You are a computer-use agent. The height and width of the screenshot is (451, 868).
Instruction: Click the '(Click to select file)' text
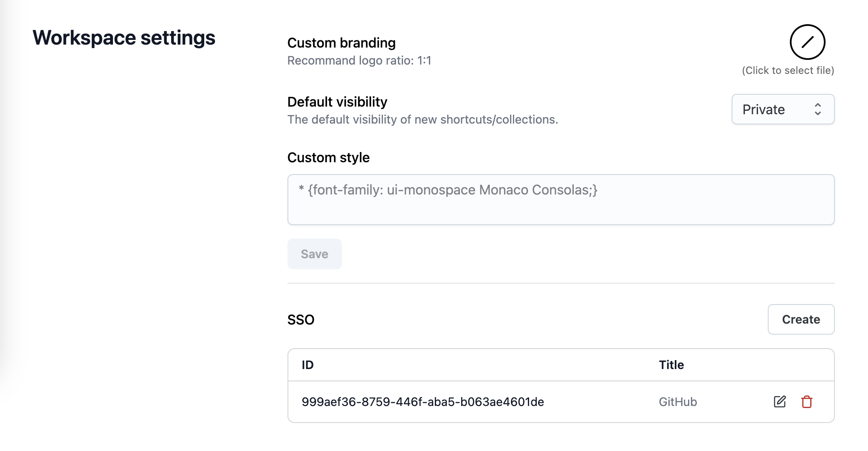point(788,70)
